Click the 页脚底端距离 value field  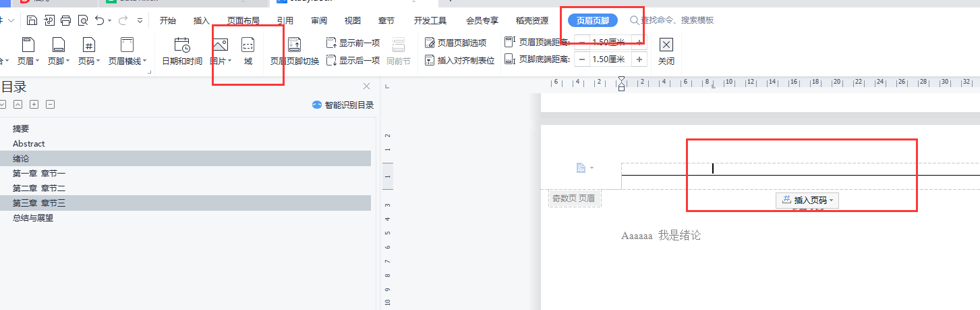tap(610, 59)
